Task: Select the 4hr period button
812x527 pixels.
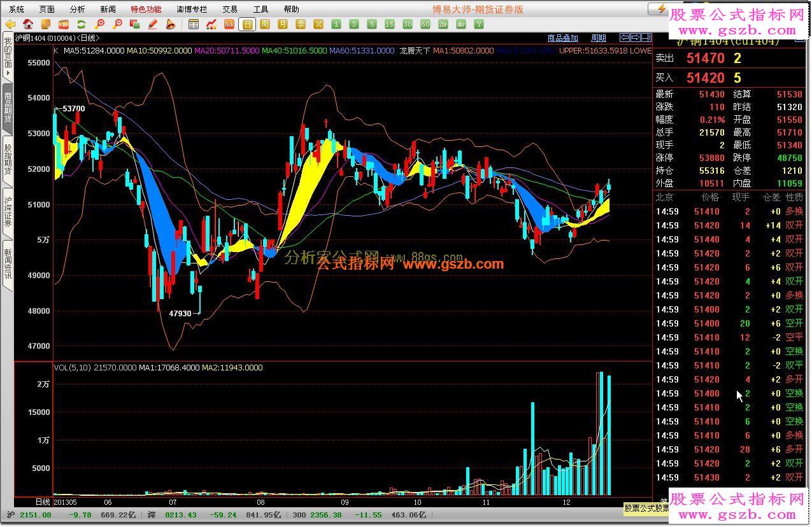Action: point(461,24)
